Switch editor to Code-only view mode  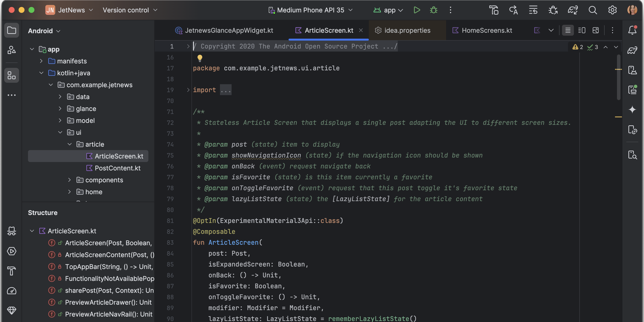pos(568,30)
